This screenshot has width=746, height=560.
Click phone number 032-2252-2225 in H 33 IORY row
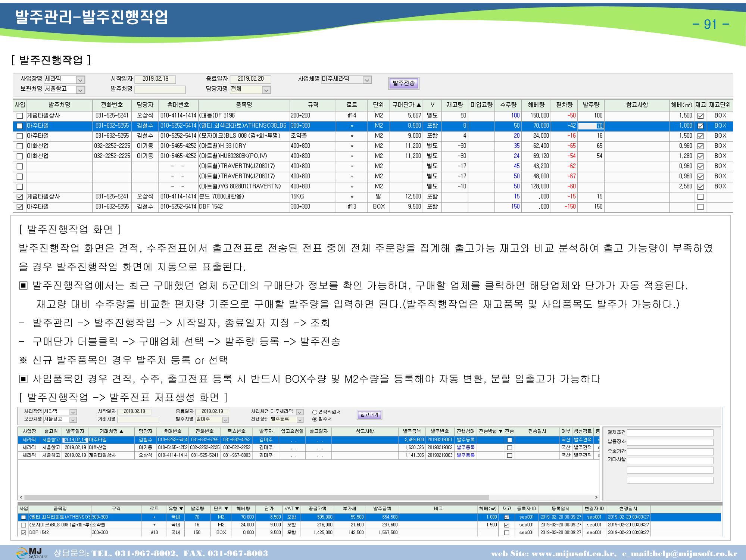(x=112, y=146)
